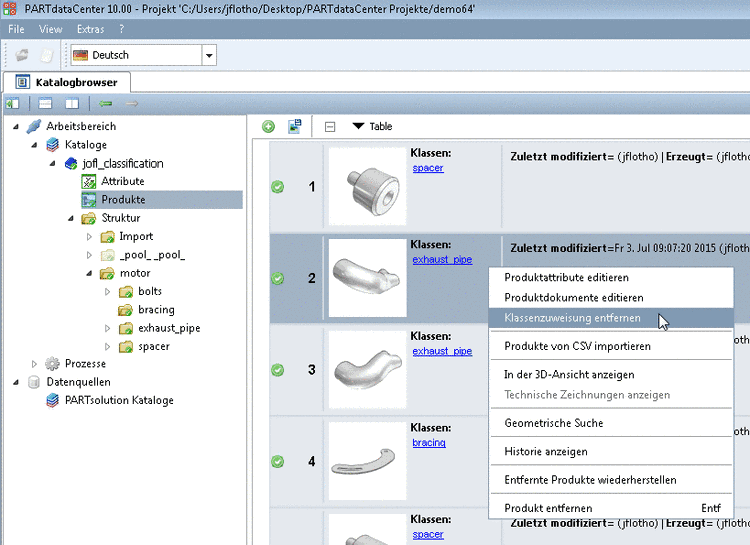Open the exhaust_pipe class link of product 3
Image resolution: width=750 pixels, height=545 pixels.
[442, 351]
